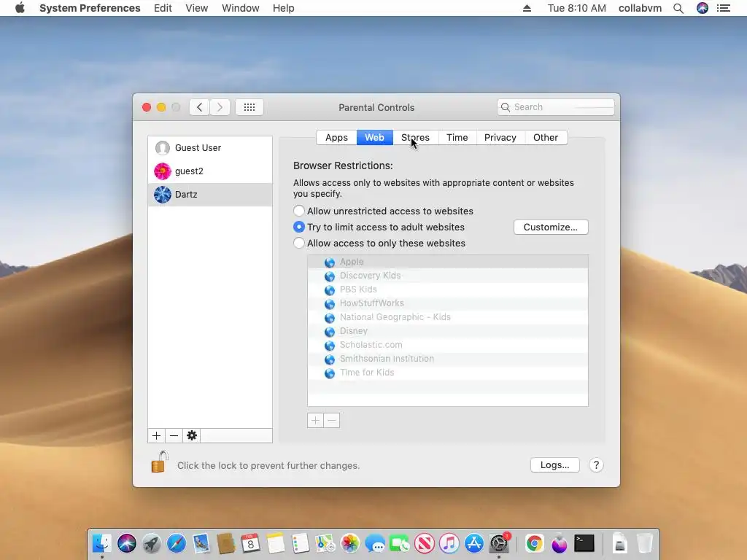Viewport: 747px width, 560px height.
Task: Remove selected user with minus button
Action: click(x=174, y=436)
